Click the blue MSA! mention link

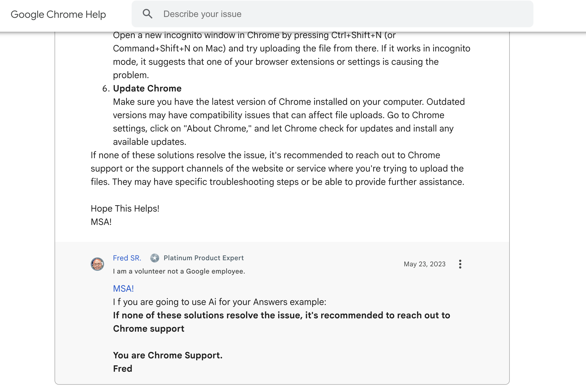point(123,289)
